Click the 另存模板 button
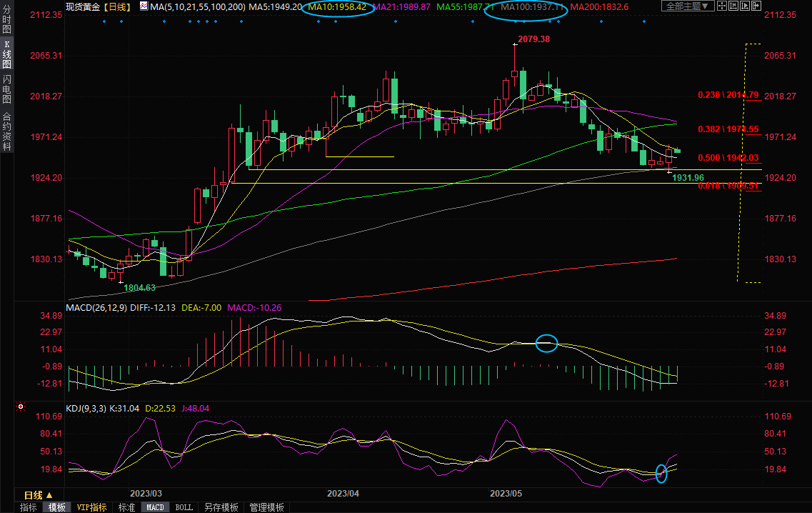The height and width of the screenshot is (513, 812). pos(221,507)
